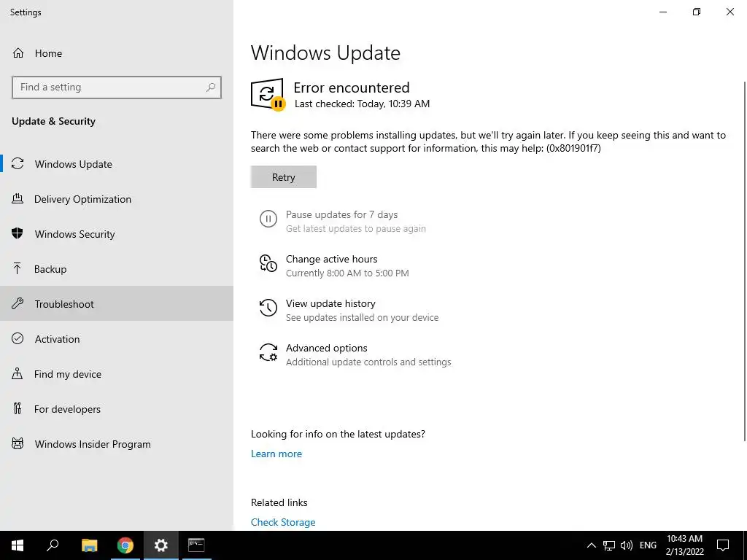Click the Windows Update sync arrows icon in sidebar
The image size is (747, 560).
(x=18, y=164)
